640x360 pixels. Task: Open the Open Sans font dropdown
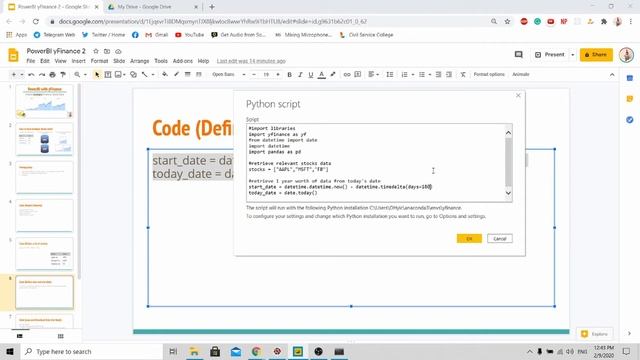click(x=229, y=75)
